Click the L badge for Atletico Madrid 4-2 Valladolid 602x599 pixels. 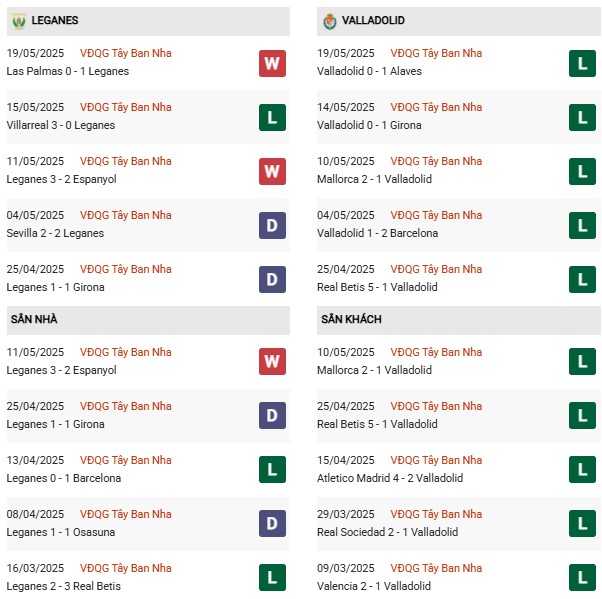[582, 469]
